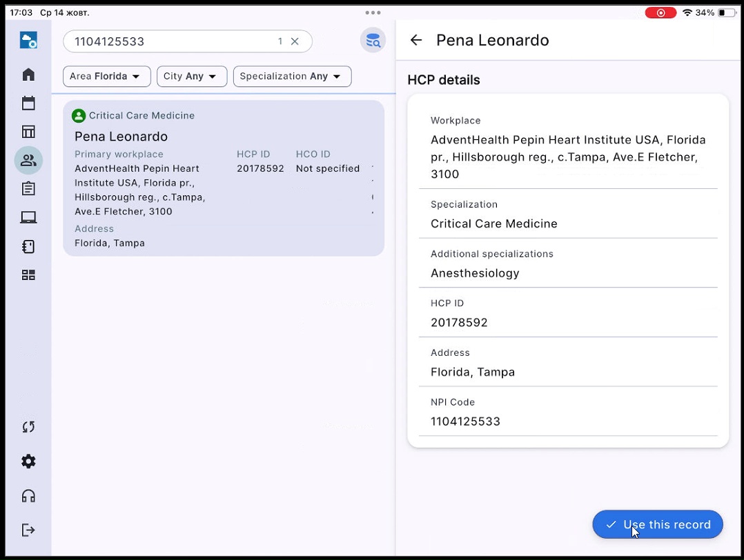Expand the Area Florida dropdown
Viewport: 744px width, 560px height.
click(107, 77)
